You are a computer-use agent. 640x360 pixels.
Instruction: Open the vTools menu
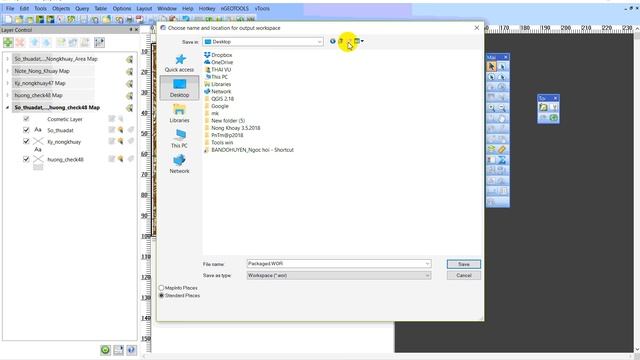pyautogui.click(x=262, y=8)
